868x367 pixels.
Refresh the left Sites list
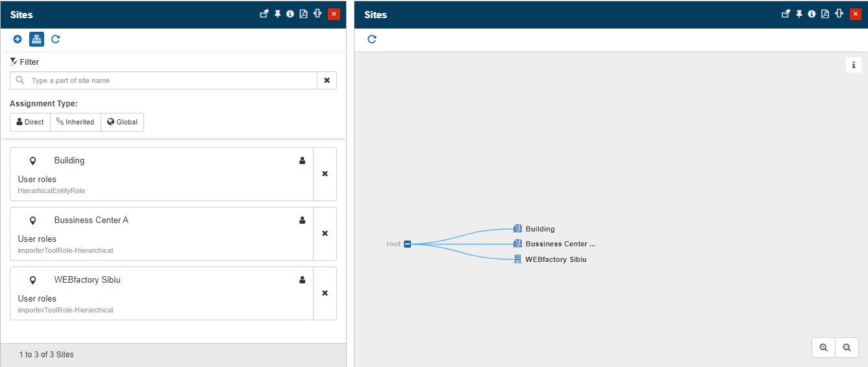[x=55, y=40]
